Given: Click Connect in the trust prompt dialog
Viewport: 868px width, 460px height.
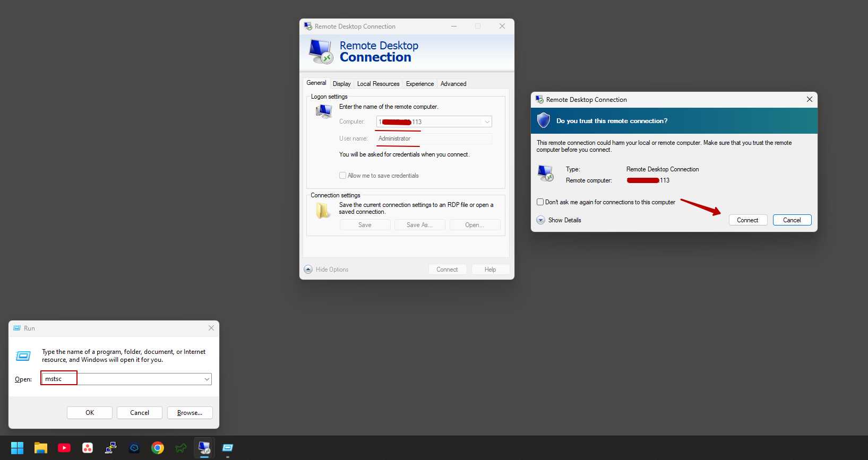Looking at the screenshot, I should tap(747, 220).
